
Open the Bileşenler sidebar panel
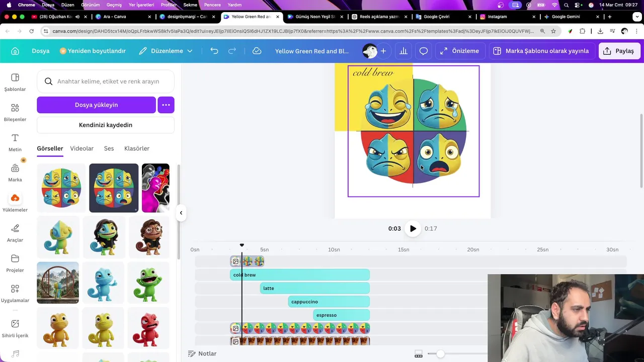(15, 113)
